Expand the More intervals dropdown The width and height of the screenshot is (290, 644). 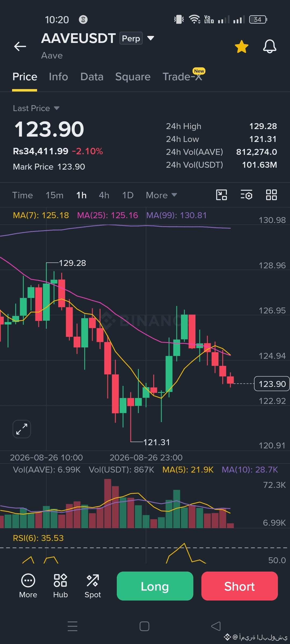(x=161, y=195)
